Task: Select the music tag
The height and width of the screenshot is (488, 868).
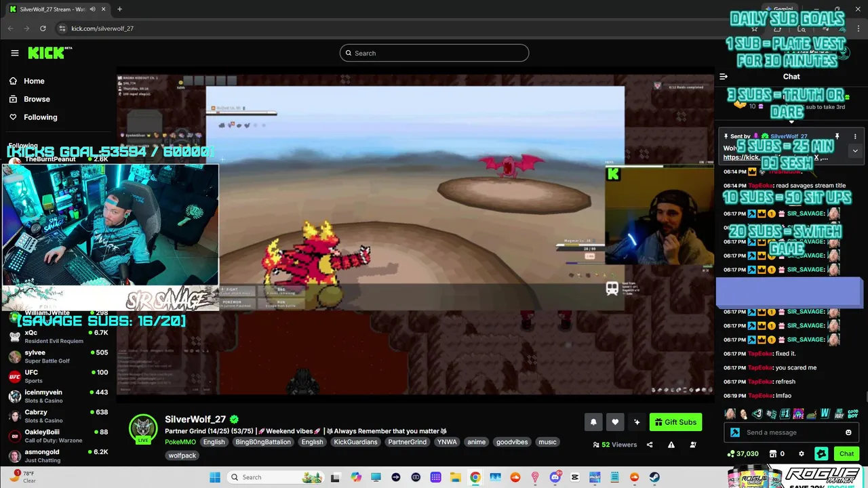Action: coord(547,442)
